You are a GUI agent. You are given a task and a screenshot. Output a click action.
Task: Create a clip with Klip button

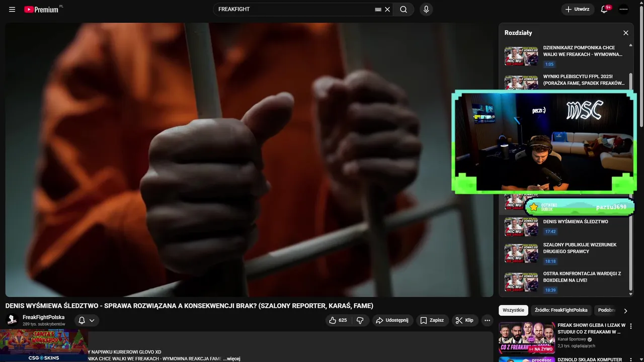[464, 320]
